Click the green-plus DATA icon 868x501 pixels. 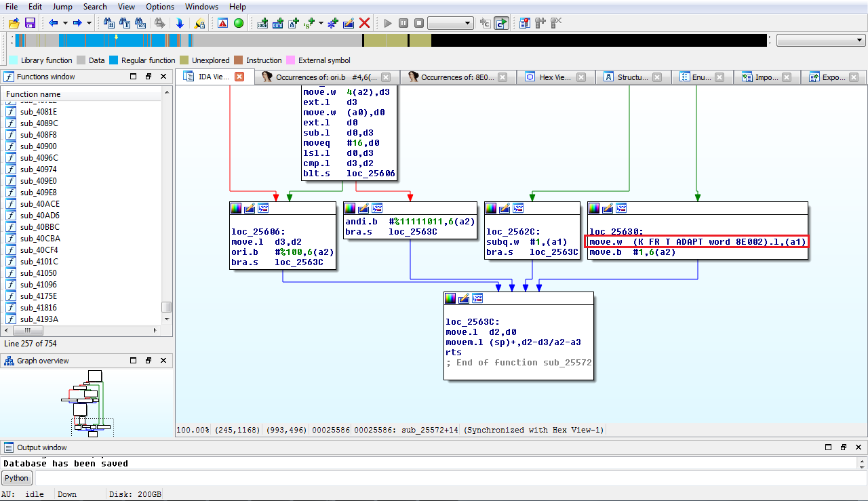click(278, 23)
